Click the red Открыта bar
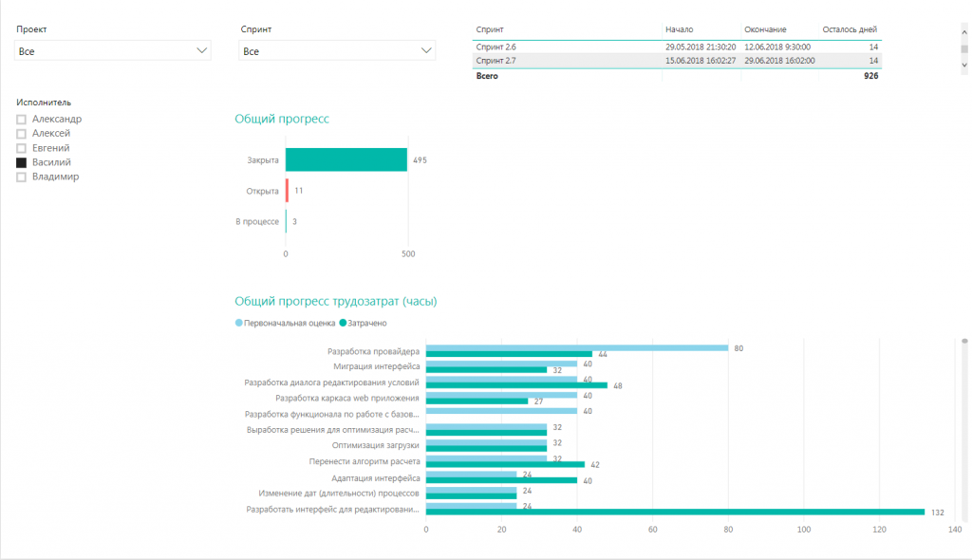Image resolution: width=972 pixels, height=560 pixels. [287, 191]
